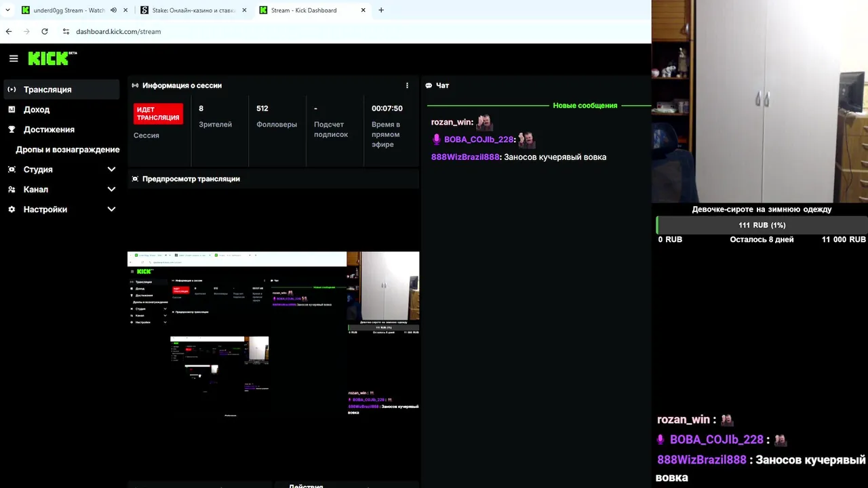Click the Заносов кучерявый вовка message in dashboard chat
Screen dimensions: 868x488
(x=555, y=157)
